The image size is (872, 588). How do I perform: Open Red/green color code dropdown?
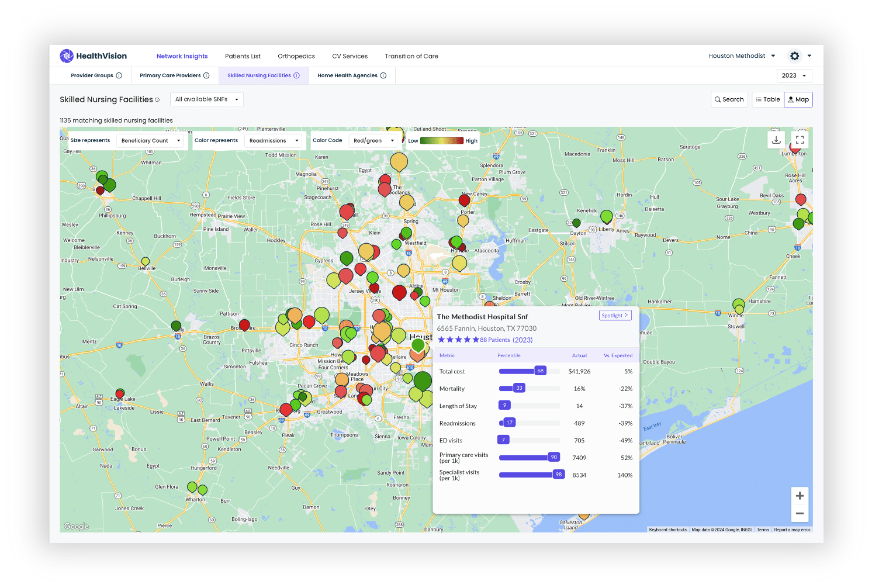coord(373,140)
